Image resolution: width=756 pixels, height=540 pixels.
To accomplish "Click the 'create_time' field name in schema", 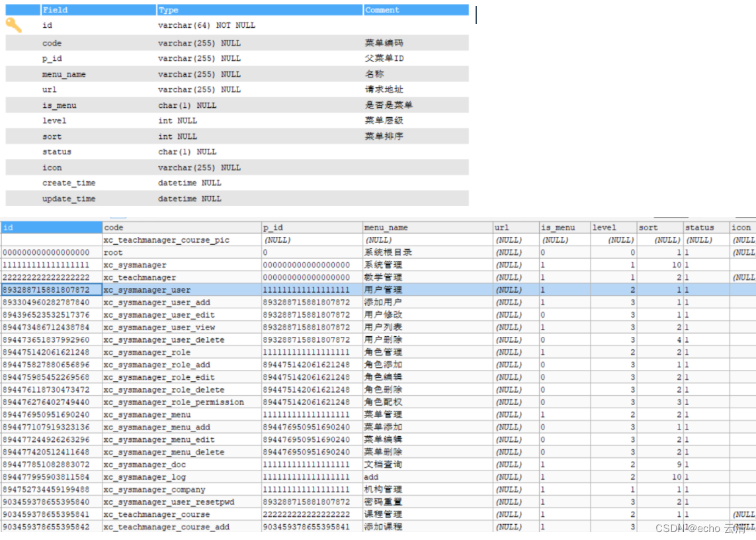I will [69, 183].
